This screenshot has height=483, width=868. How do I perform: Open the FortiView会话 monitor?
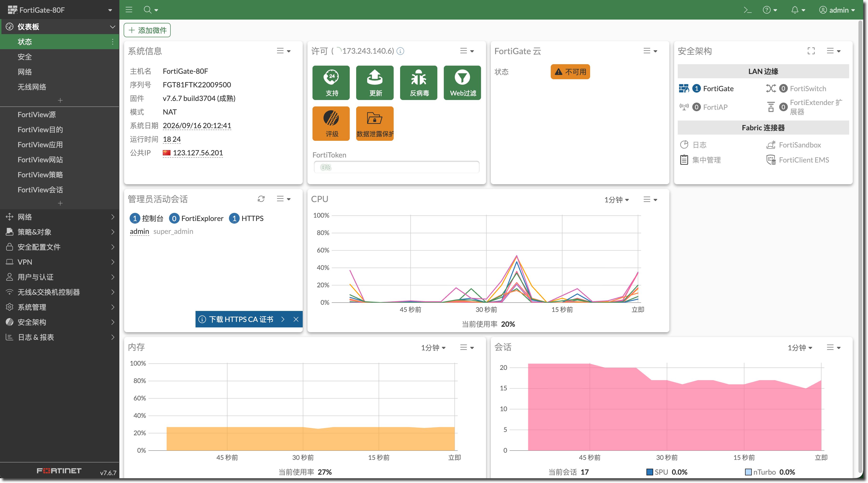60,190
